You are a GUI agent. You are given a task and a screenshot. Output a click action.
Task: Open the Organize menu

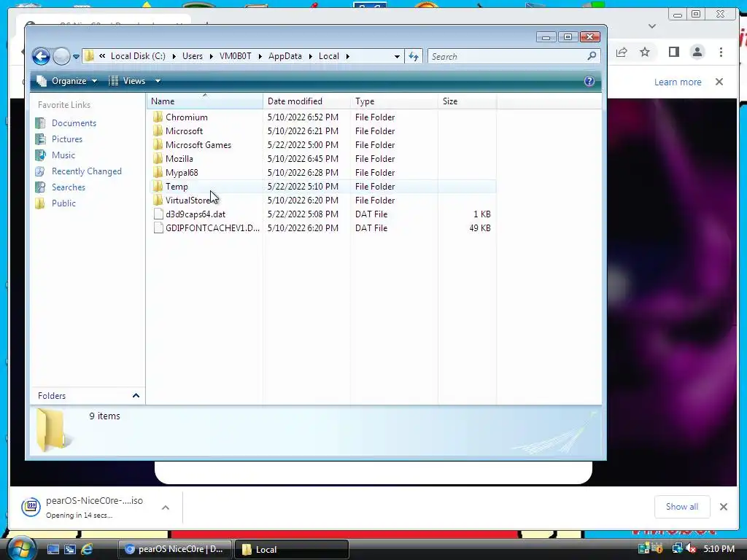point(67,81)
